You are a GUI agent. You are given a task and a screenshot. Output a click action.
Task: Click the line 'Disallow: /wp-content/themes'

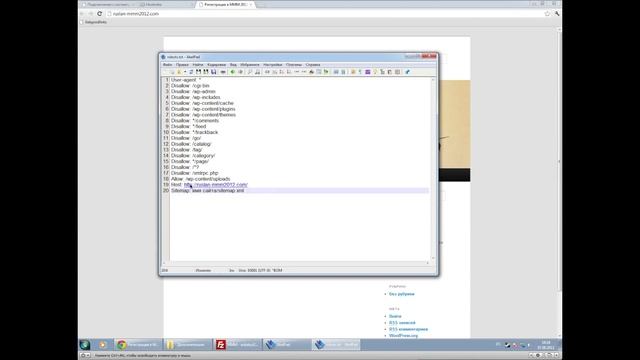pos(203,115)
